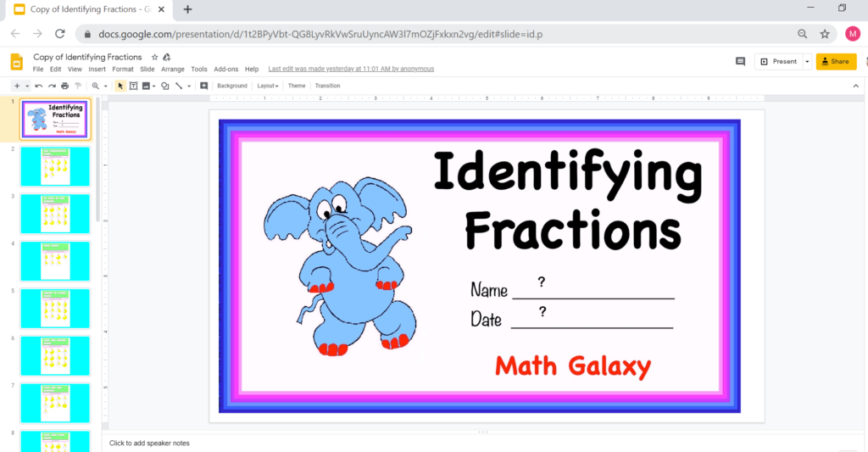Click the add comment icon in toolbar
The height and width of the screenshot is (452, 868).
pyautogui.click(x=203, y=86)
